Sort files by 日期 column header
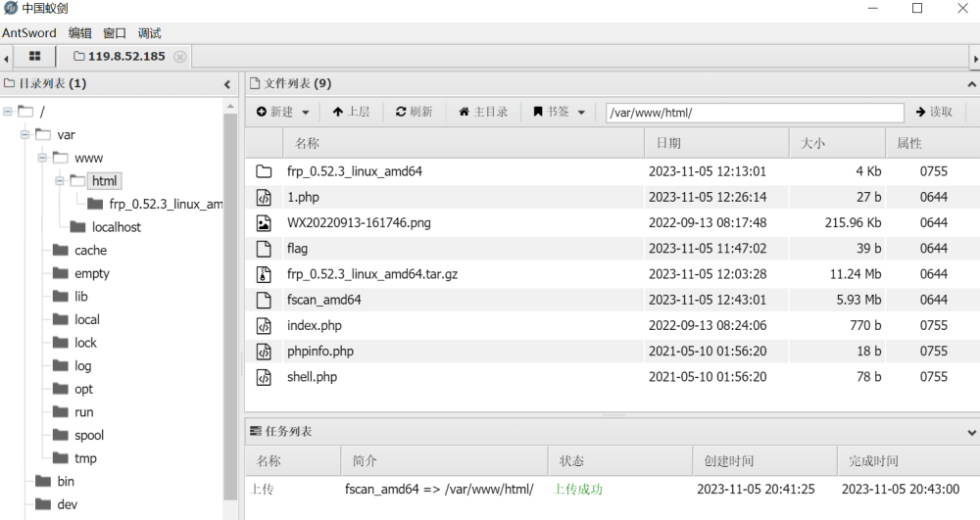 pos(717,144)
